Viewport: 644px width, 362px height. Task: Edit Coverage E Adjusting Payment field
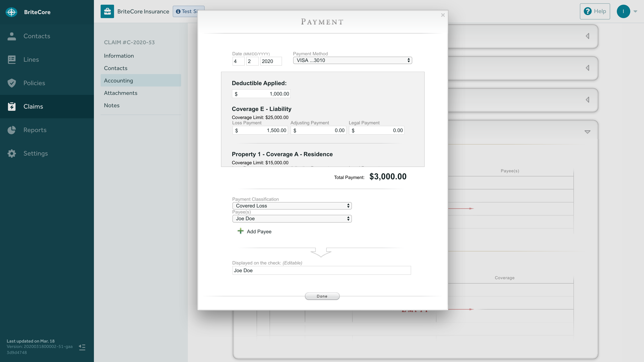coord(318,130)
